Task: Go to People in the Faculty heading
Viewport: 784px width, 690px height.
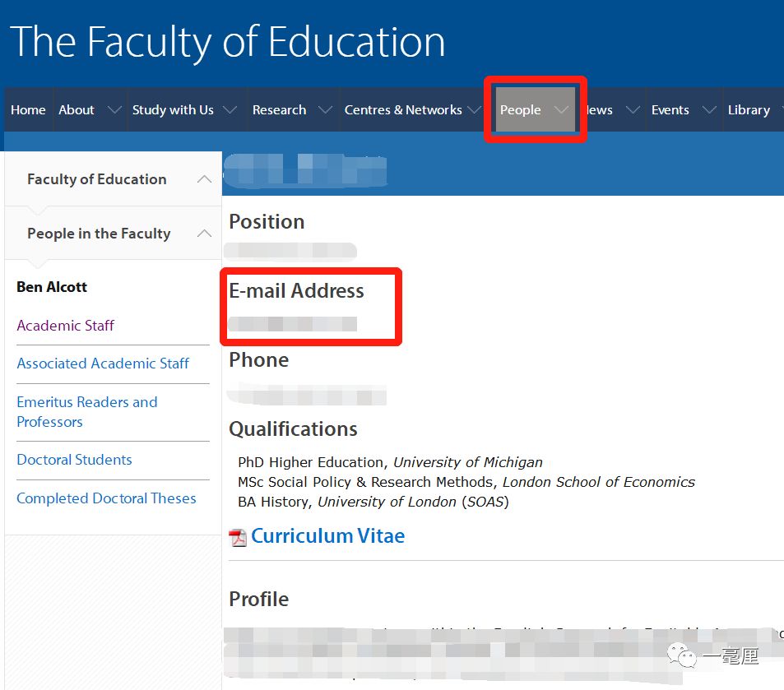Action: [x=99, y=234]
